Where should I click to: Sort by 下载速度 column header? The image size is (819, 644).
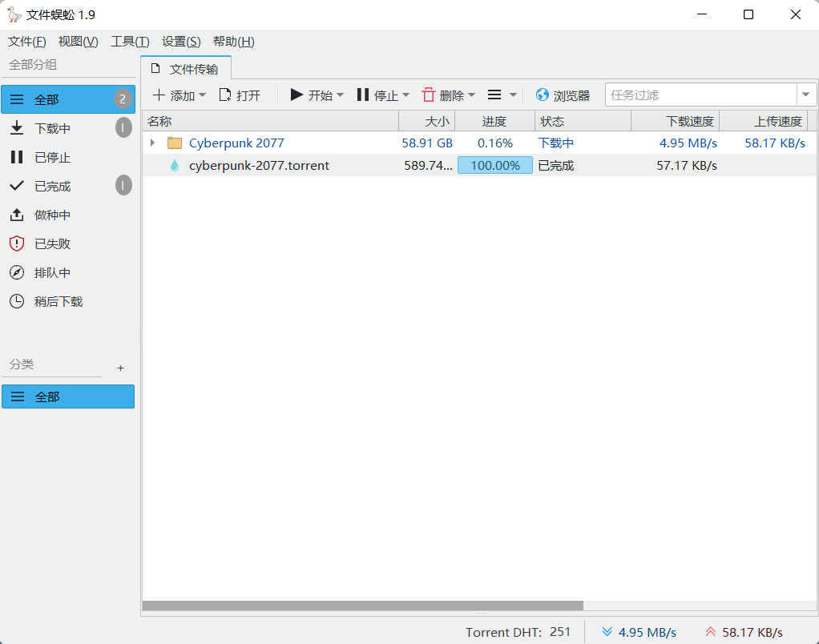pyautogui.click(x=676, y=121)
